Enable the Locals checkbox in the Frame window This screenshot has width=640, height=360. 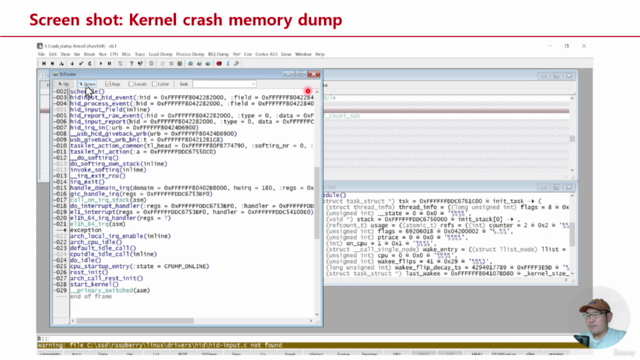click(x=131, y=84)
